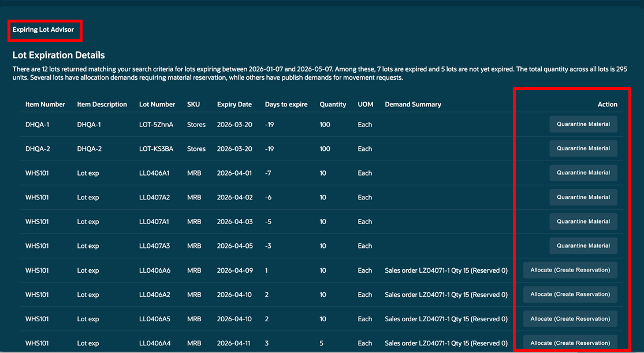Image resolution: width=644 pixels, height=353 pixels.
Task: Click expiry date 2026-04-09
Action: point(235,270)
